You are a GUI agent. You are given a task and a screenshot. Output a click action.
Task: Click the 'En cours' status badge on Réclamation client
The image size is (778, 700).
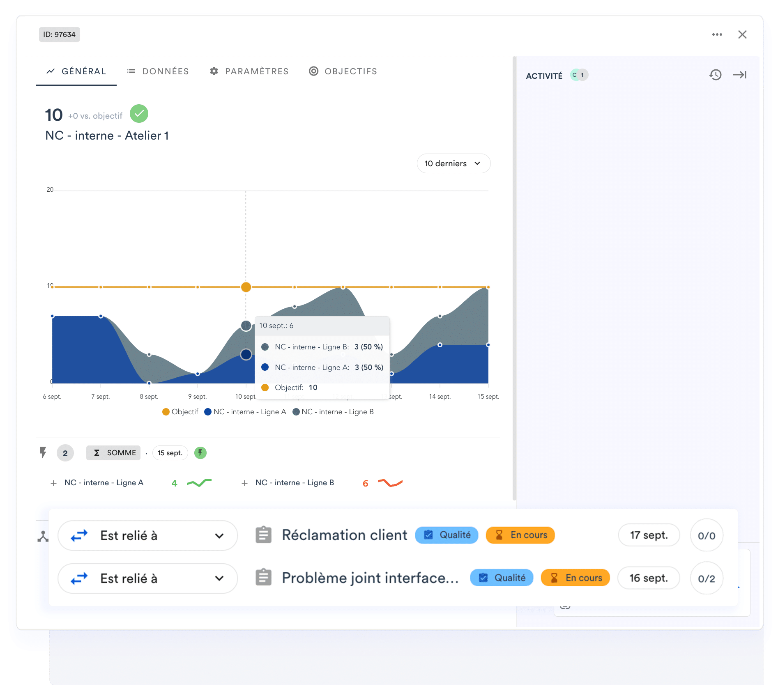point(520,535)
